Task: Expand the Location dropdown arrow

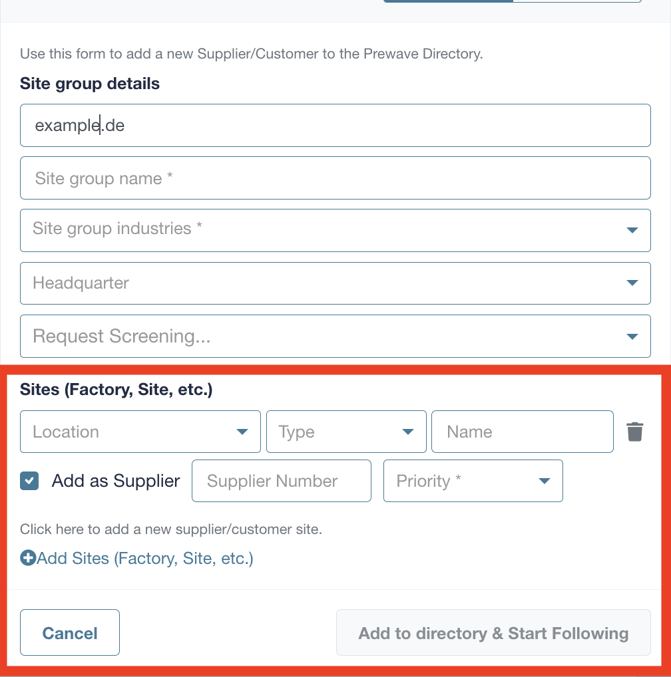Action: (242, 432)
